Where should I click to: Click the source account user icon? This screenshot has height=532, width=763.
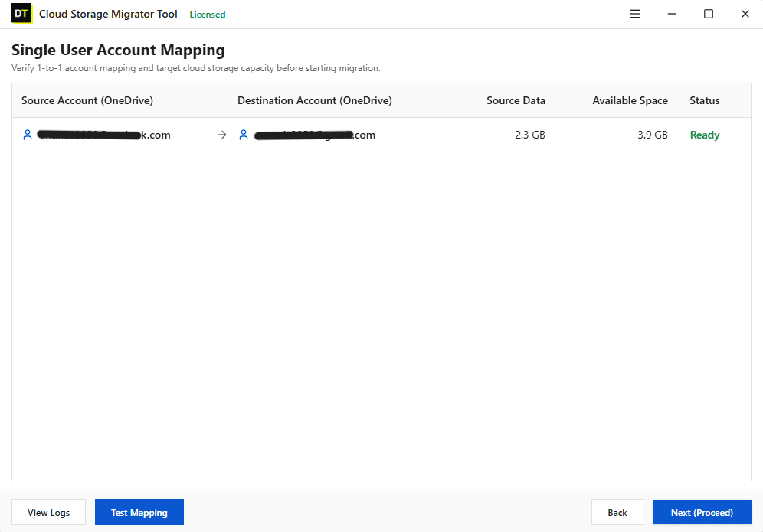pos(28,135)
